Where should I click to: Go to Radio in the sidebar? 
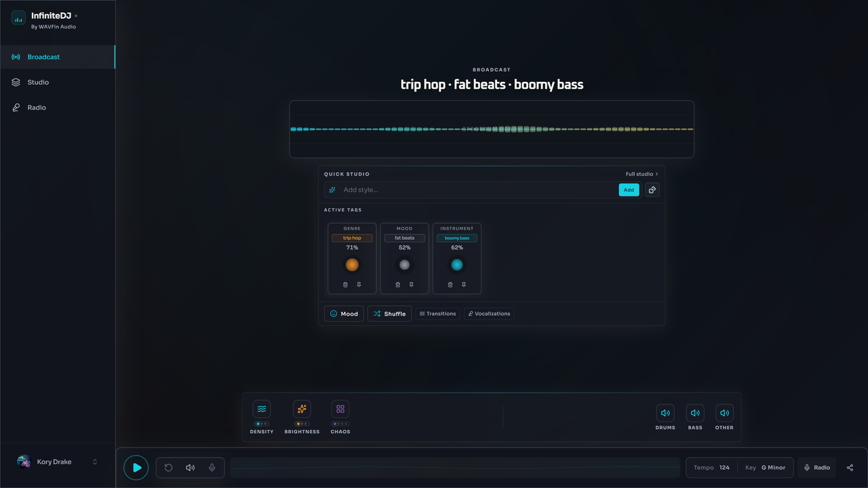pos(58,108)
